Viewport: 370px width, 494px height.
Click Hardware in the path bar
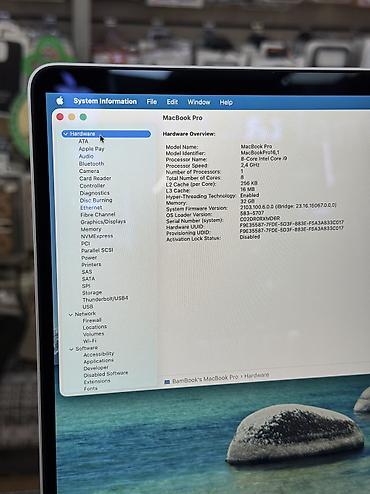pyautogui.click(x=256, y=375)
